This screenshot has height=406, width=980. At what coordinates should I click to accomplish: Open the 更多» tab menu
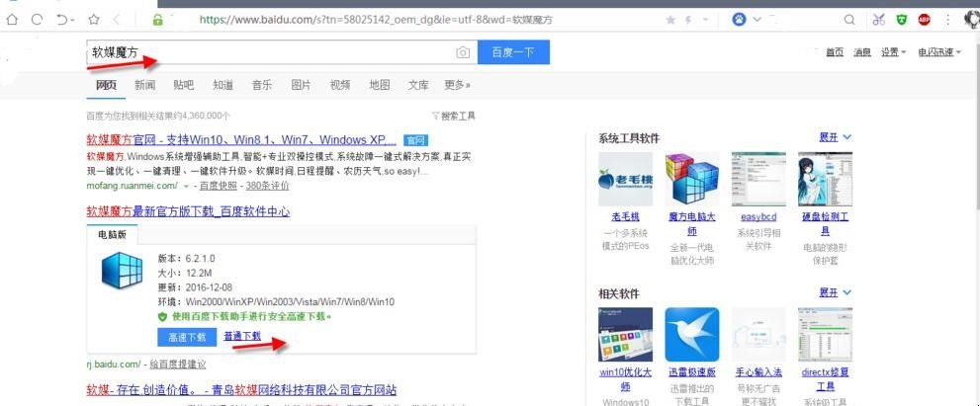point(458,85)
